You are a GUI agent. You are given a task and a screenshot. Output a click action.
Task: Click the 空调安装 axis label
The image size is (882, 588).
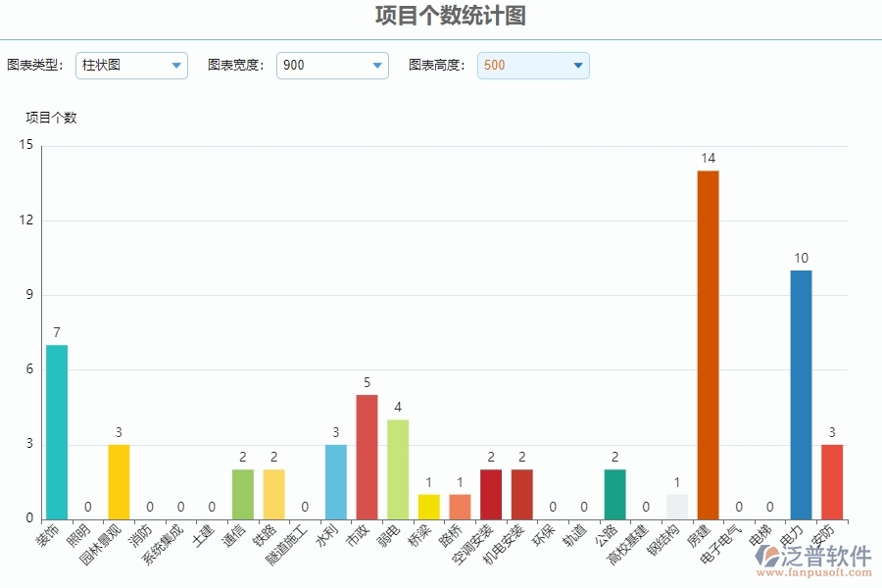pyautogui.click(x=472, y=544)
